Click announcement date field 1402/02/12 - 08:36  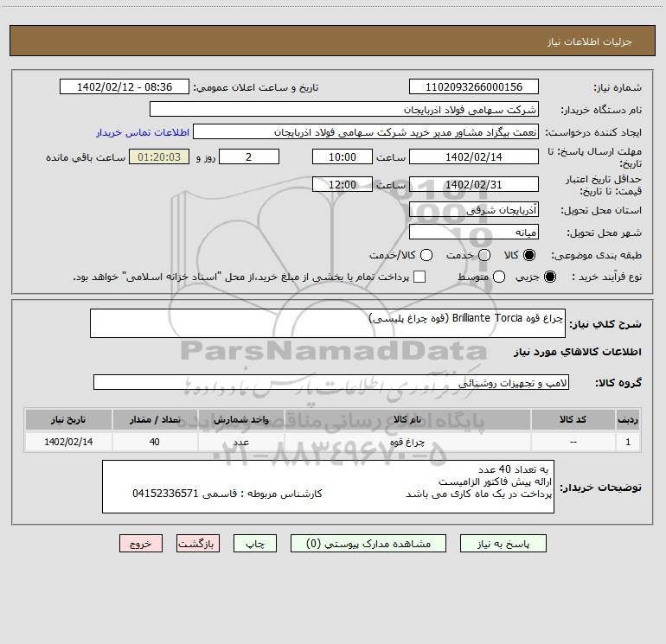[125, 86]
